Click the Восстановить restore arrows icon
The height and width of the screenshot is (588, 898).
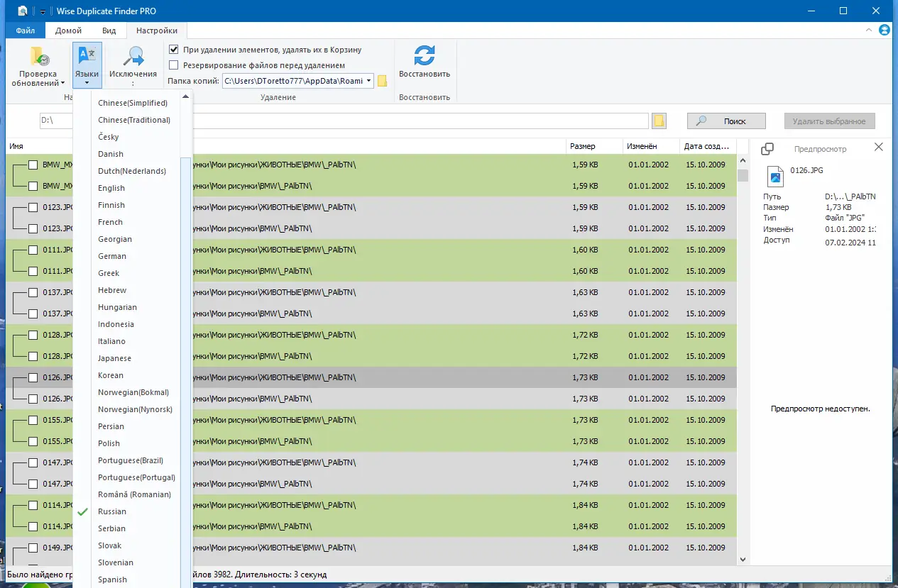425,55
